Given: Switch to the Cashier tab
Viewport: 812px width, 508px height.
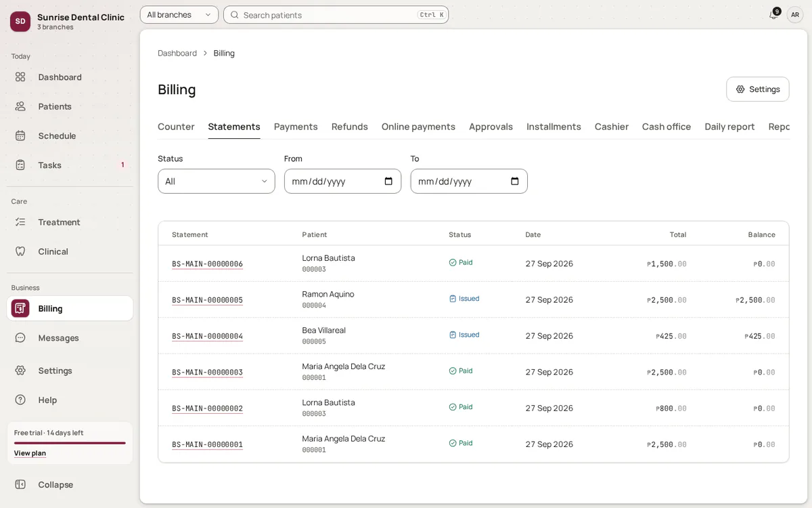Looking at the screenshot, I should point(612,127).
